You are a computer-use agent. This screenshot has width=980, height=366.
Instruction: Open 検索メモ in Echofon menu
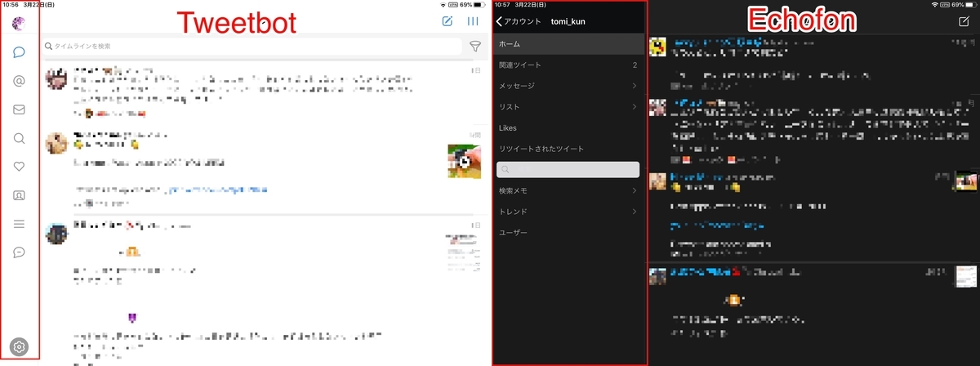coord(569,190)
